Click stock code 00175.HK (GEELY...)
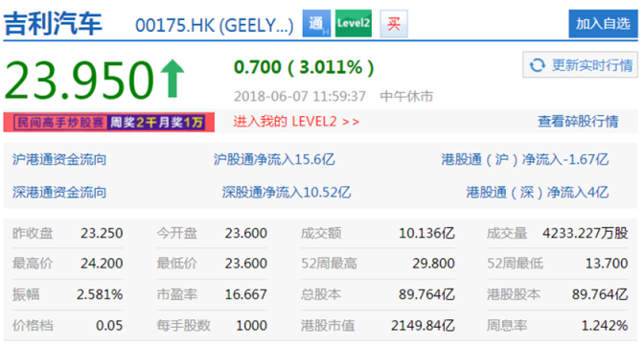 (x=215, y=26)
